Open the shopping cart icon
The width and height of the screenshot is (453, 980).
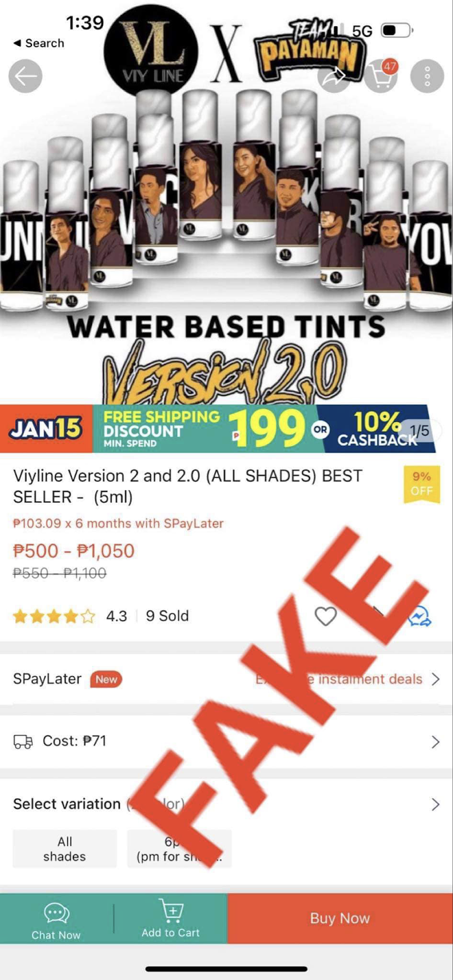[x=381, y=76]
